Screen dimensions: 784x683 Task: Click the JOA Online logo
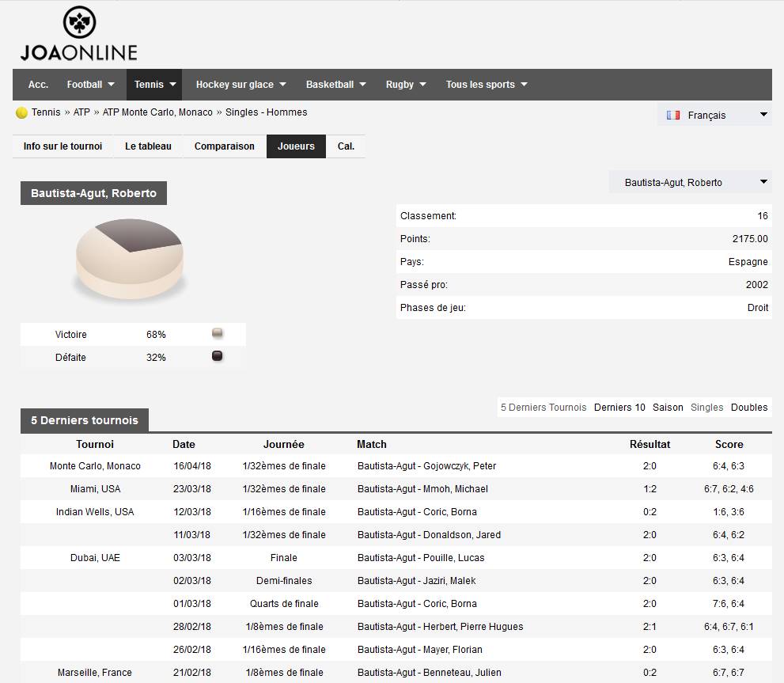(x=78, y=35)
